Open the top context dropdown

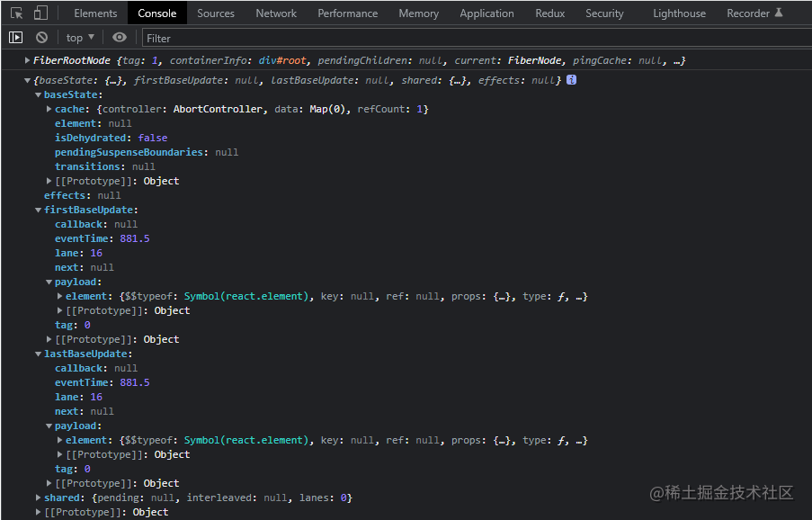[x=80, y=38]
